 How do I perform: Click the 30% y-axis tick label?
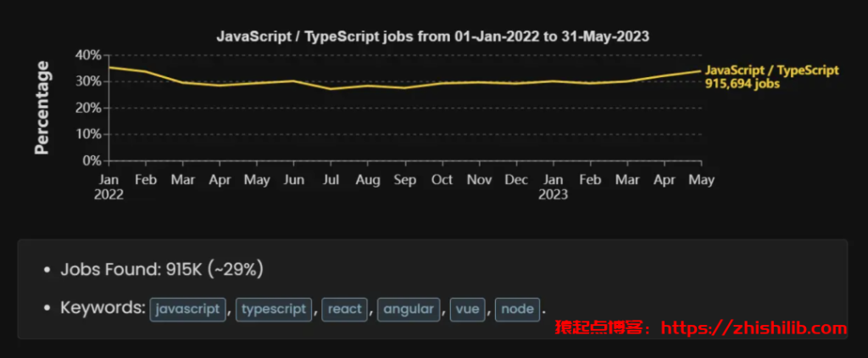click(x=88, y=81)
